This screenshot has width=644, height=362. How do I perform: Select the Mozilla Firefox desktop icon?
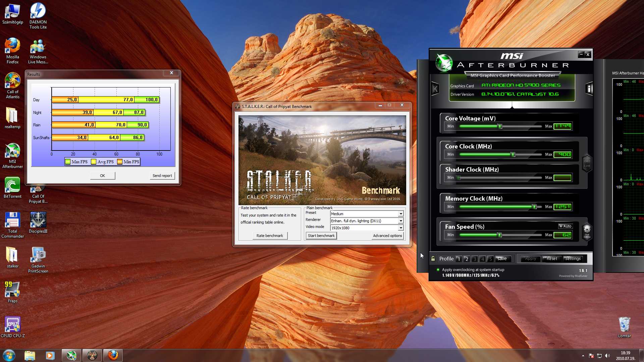coord(13,51)
